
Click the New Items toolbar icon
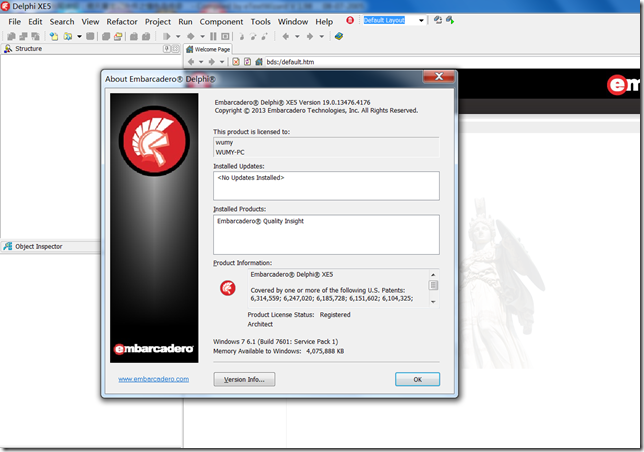(54, 37)
